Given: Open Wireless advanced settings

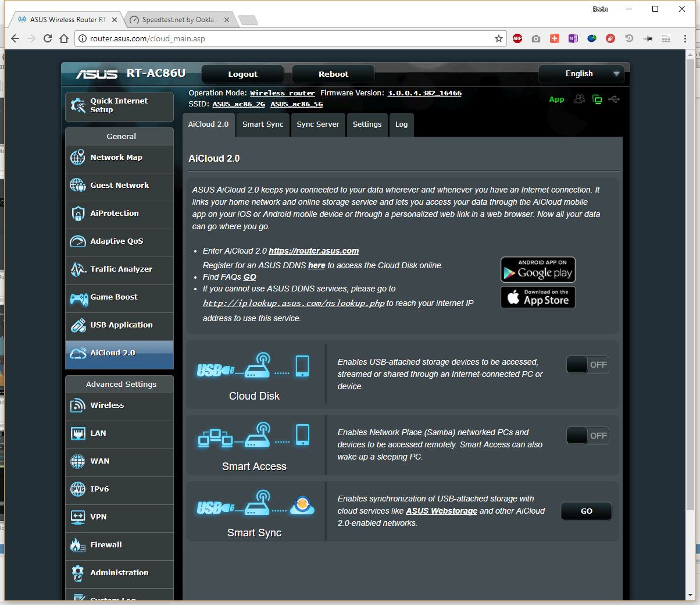Looking at the screenshot, I should click(x=119, y=405).
